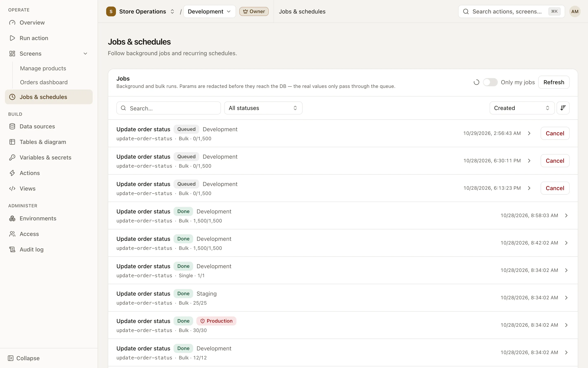
Task: Click the Variables & secrets key icon
Action: [12, 157]
